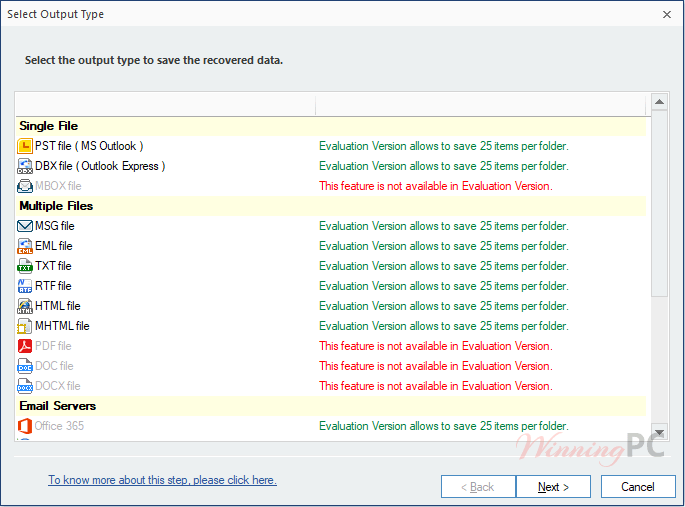685x507 pixels.
Task: Click the Cancel button
Action: point(638,486)
